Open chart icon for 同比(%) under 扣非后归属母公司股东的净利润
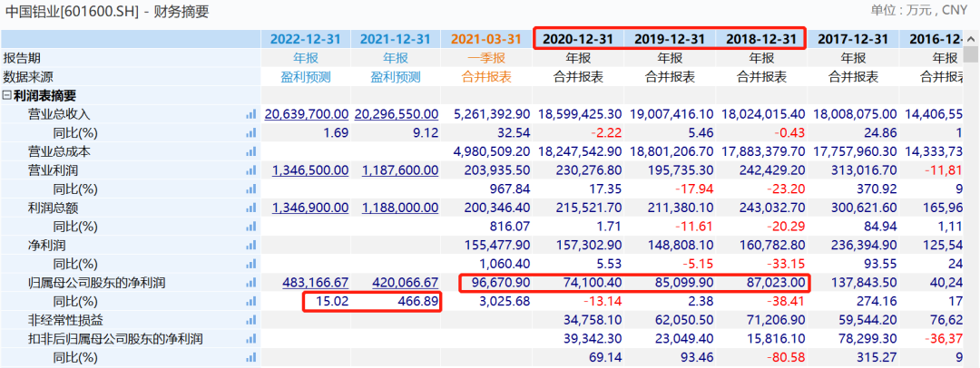This screenshot has width=980, height=368. (x=251, y=358)
